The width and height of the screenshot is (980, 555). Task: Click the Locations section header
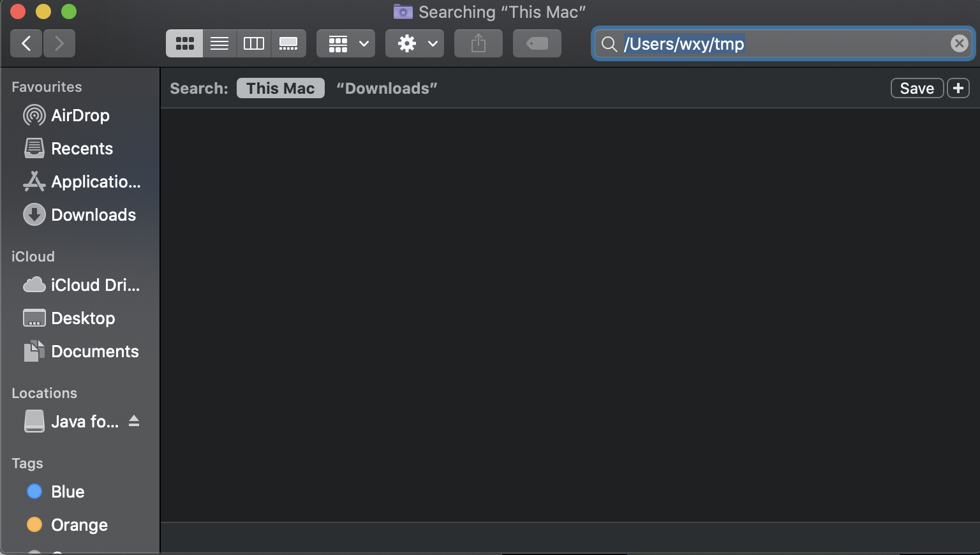pyautogui.click(x=44, y=393)
